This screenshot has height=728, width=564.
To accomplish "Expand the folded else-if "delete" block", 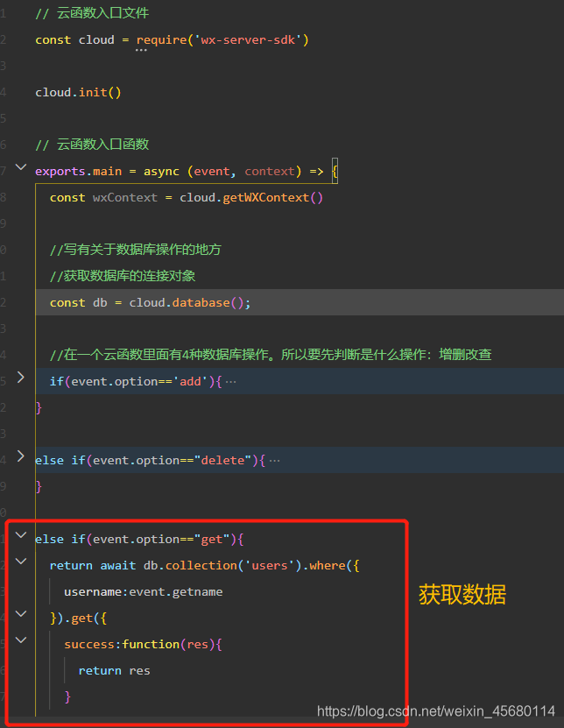I will [x=21, y=456].
